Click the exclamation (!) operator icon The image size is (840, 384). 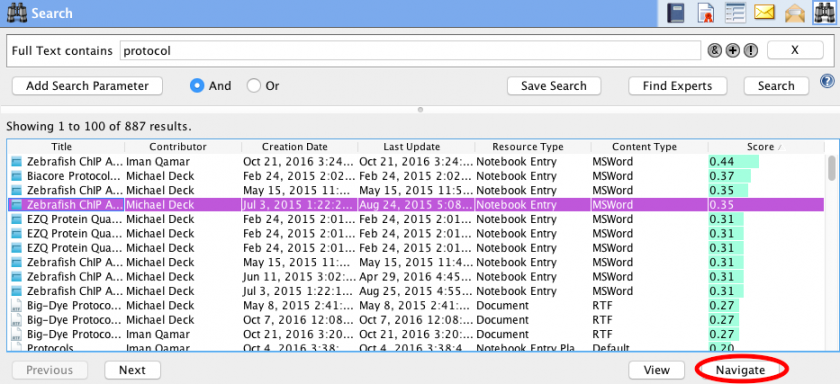[x=751, y=50]
